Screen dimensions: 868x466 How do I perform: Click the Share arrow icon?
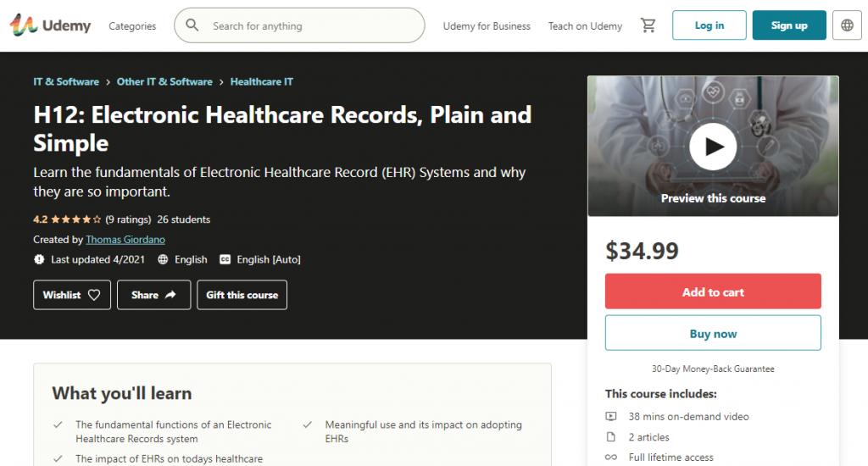[x=170, y=295]
